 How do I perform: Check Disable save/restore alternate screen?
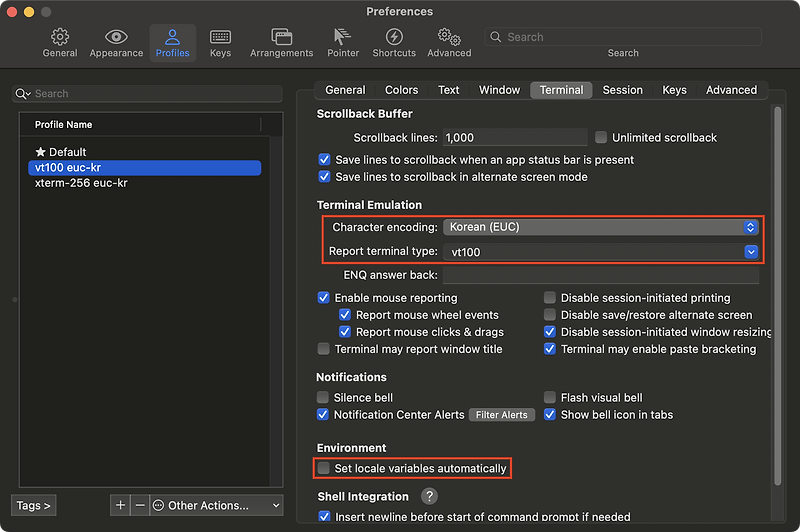[549, 315]
